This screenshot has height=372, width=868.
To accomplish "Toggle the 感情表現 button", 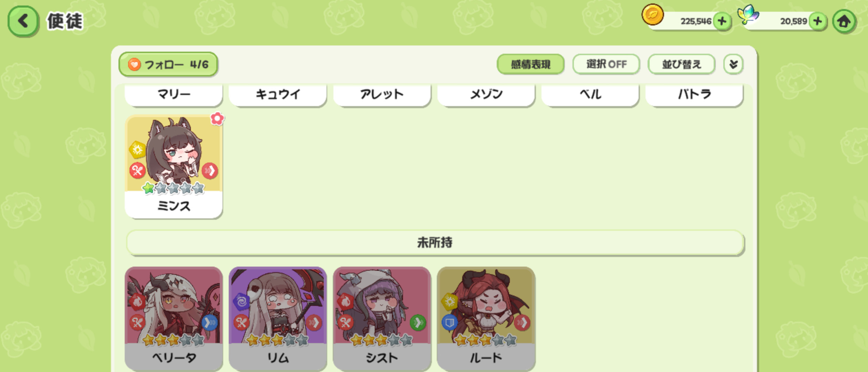I will 530,64.
